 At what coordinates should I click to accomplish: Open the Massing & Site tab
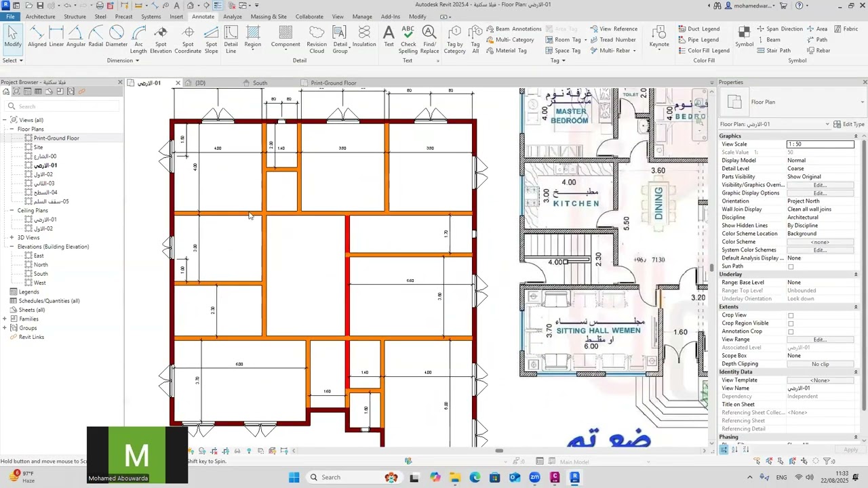pos(269,16)
